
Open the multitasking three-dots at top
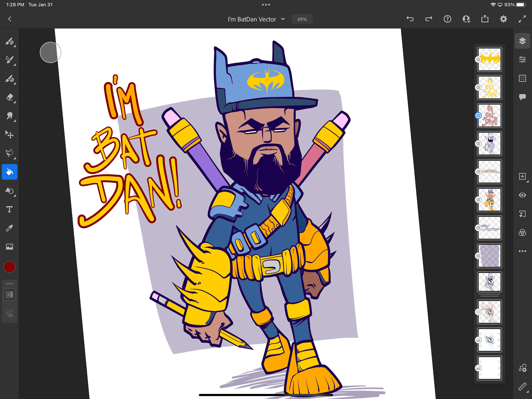click(266, 5)
